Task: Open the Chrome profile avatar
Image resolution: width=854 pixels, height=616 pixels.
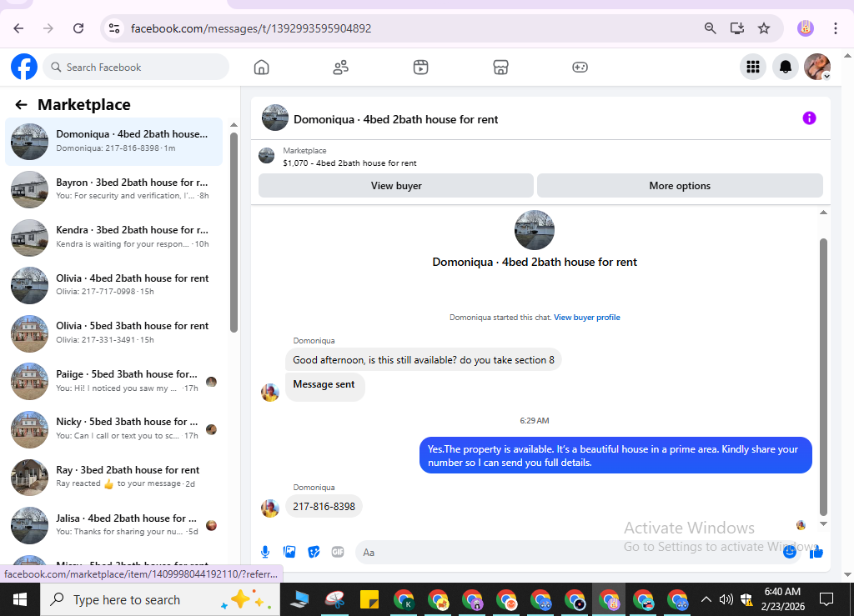Action: pyautogui.click(x=806, y=28)
